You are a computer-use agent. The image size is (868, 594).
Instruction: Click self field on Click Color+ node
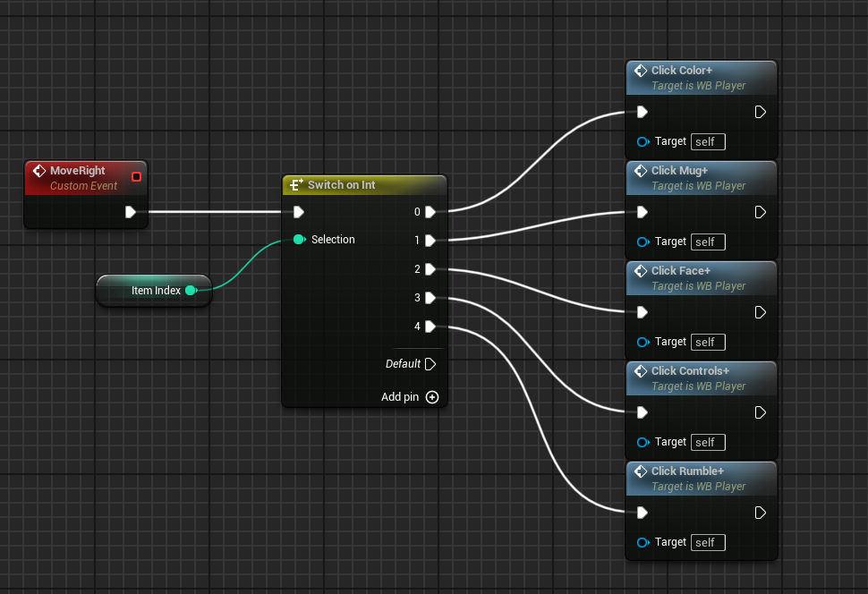(x=708, y=141)
